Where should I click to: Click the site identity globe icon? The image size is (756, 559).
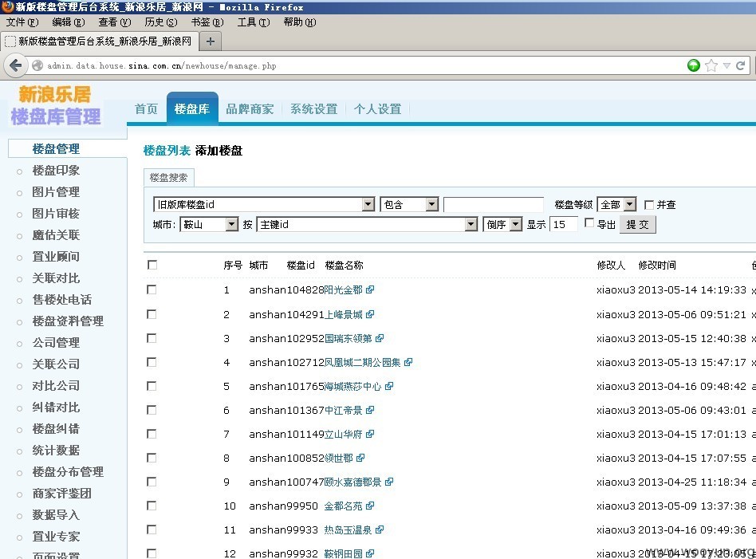(x=37, y=65)
